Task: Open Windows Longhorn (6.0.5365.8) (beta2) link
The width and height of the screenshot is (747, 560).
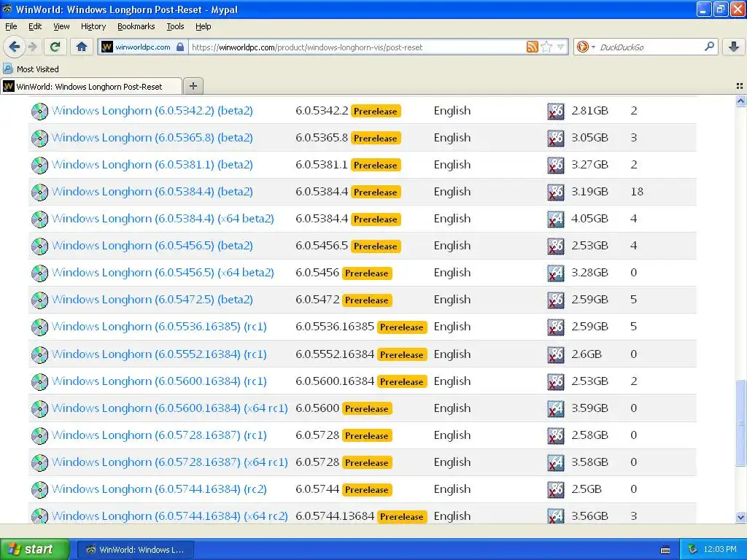Action: pos(152,138)
